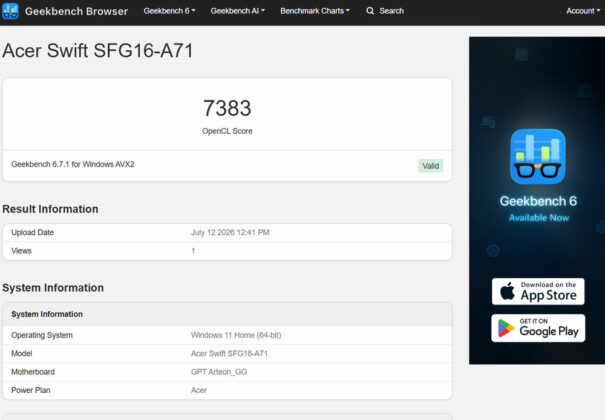Select motherboard value GPT Arteon_GG
The width and height of the screenshot is (605, 420).
pyautogui.click(x=219, y=372)
